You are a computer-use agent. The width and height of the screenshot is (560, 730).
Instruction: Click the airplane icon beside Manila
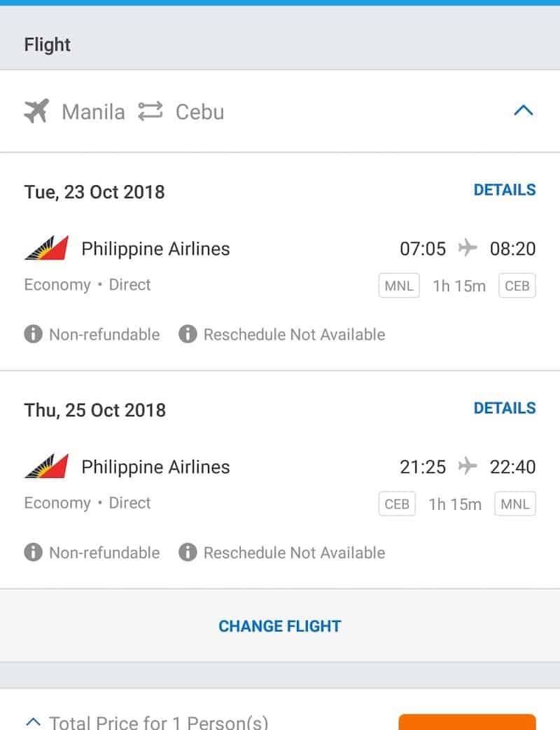pyautogui.click(x=36, y=111)
